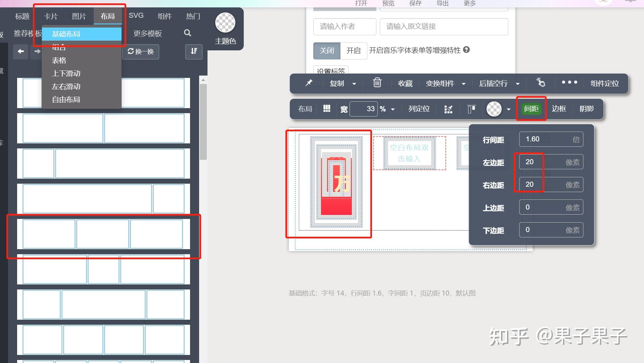Viewport: 644px width, 363px height.
Task: Click the search magnifier icon
Action: point(188,33)
